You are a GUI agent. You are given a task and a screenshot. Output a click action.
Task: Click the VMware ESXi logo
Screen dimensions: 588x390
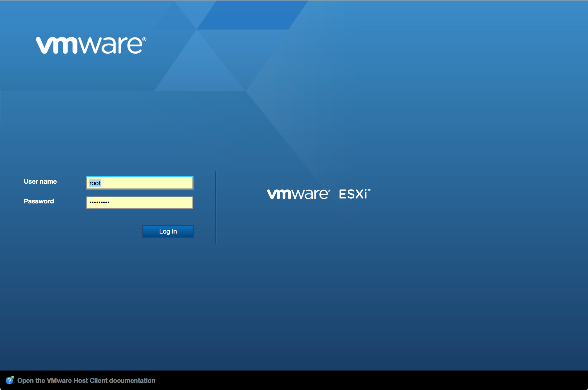click(319, 194)
